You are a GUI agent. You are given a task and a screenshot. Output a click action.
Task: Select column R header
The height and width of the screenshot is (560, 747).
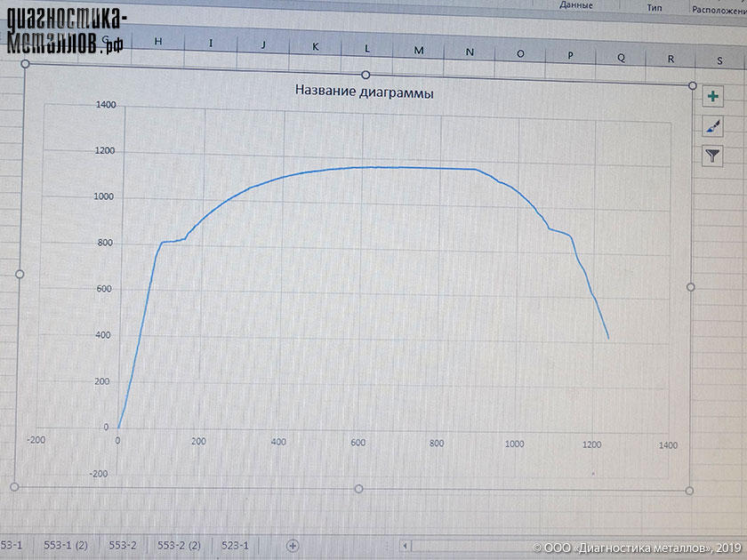pos(671,59)
